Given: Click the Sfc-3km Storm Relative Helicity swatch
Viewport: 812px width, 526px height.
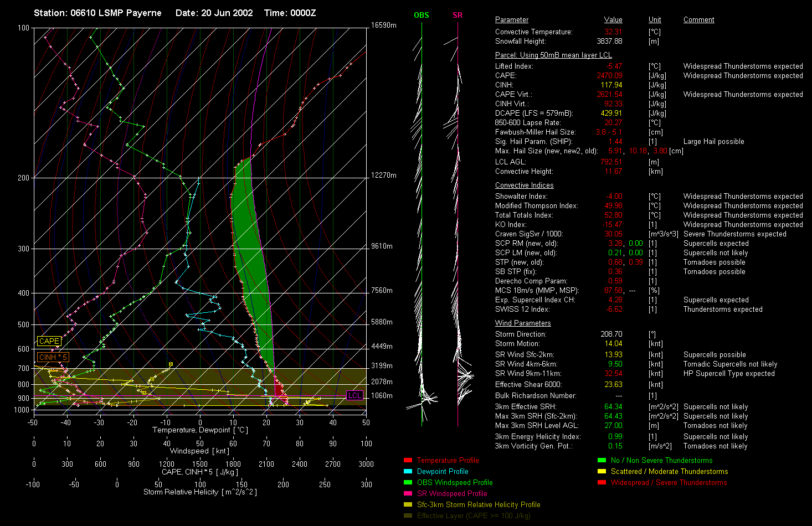Looking at the screenshot, I should pyautogui.click(x=408, y=504).
